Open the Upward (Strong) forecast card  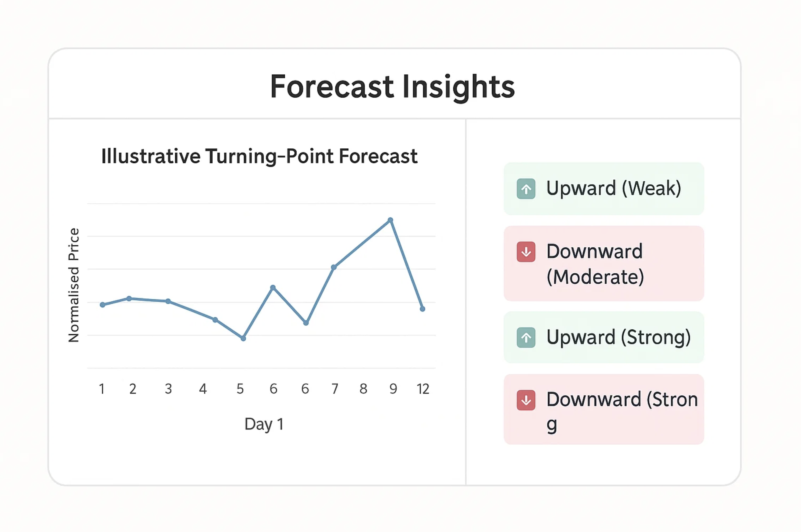click(x=603, y=338)
